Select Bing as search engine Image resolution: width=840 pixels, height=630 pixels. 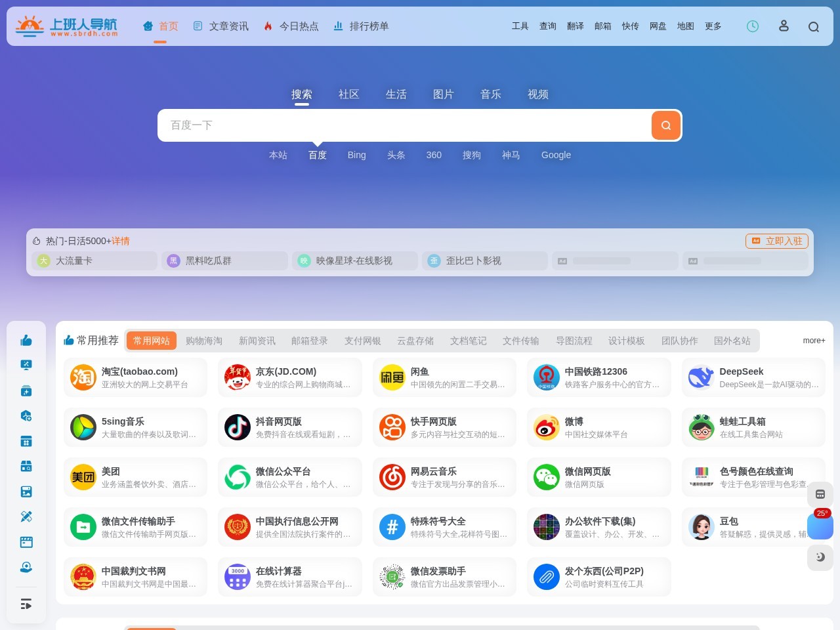[x=357, y=155]
